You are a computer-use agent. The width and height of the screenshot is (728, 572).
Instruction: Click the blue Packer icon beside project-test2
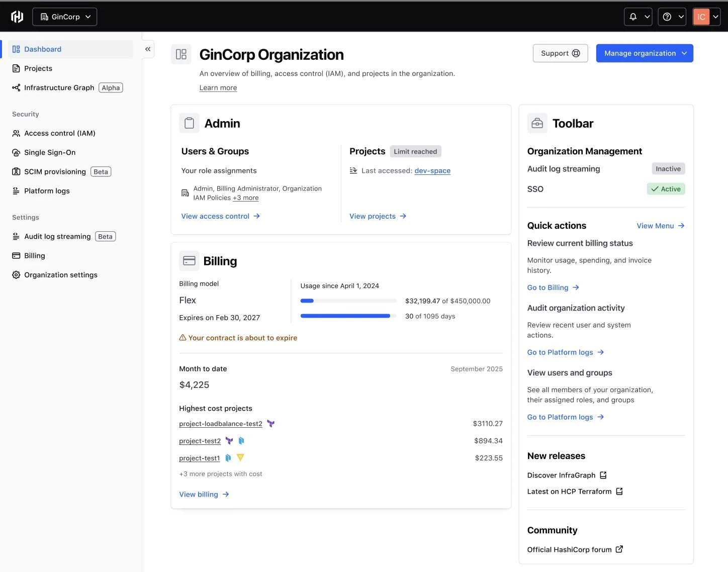tap(241, 441)
